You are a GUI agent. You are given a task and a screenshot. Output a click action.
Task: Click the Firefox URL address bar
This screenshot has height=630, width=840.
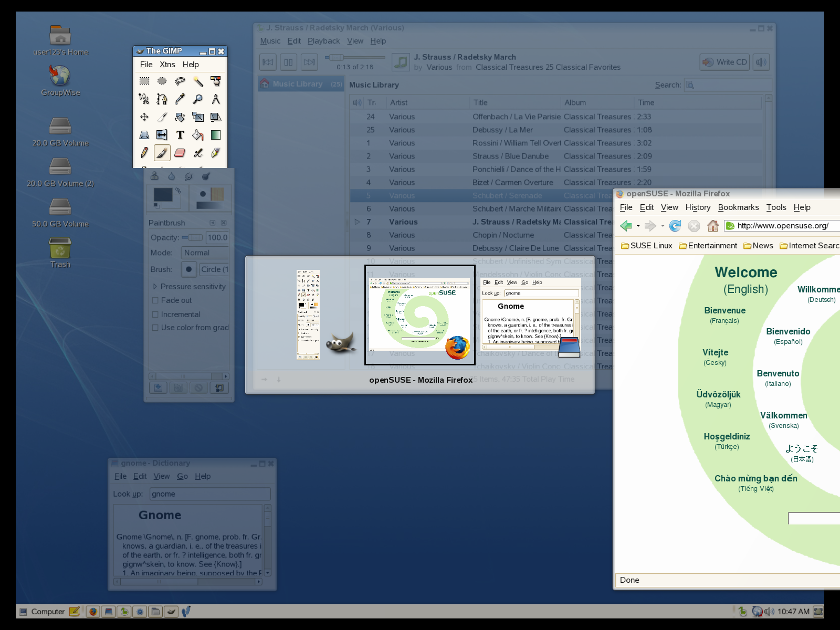coord(782,226)
